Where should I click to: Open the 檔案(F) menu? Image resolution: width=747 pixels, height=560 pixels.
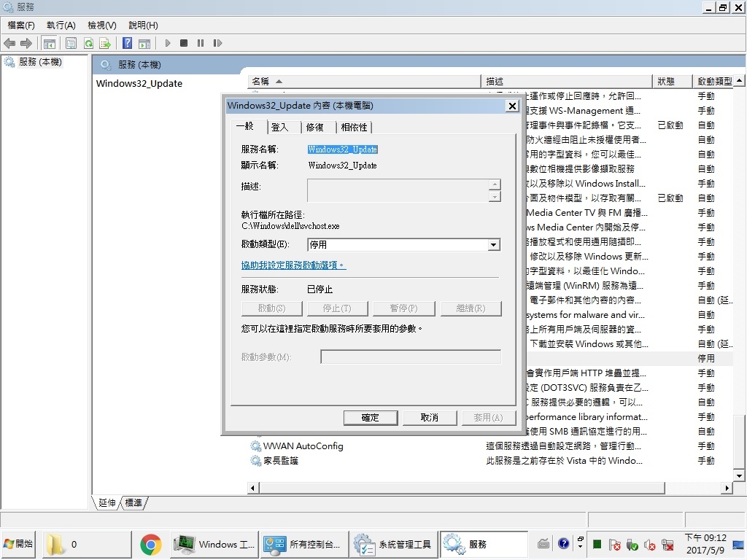coord(21,26)
